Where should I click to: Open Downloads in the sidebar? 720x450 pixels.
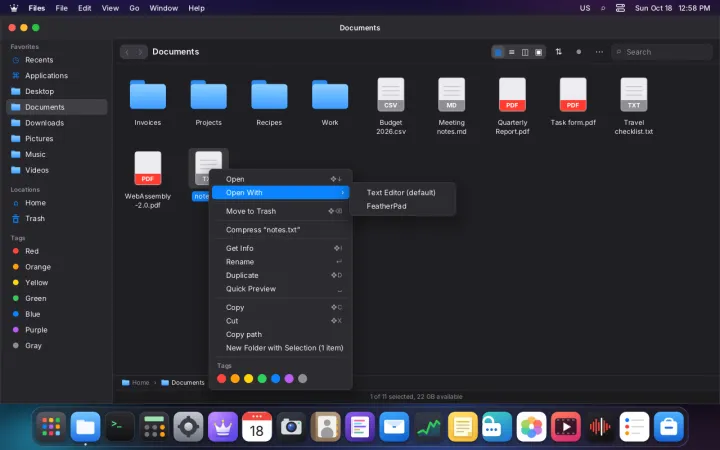point(57,123)
